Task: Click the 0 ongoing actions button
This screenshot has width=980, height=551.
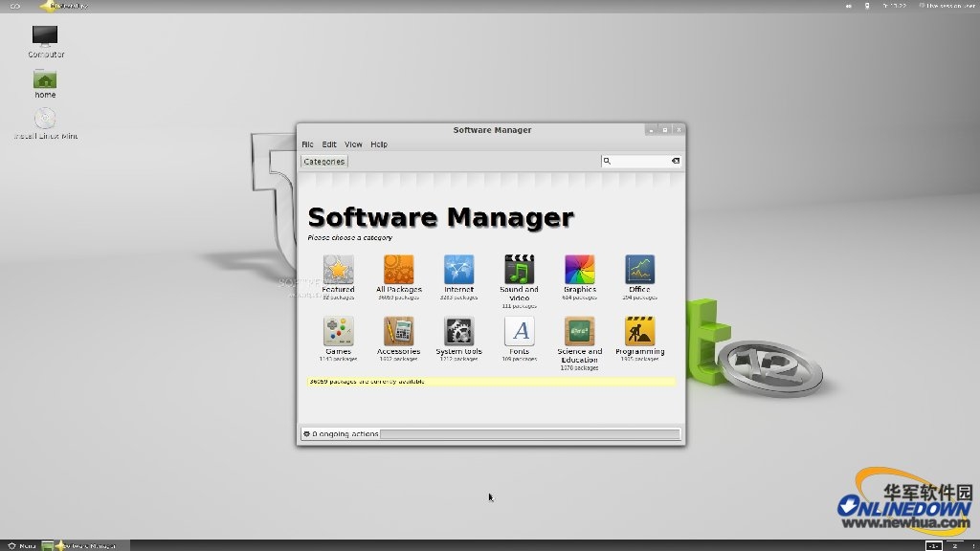Action: point(341,433)
